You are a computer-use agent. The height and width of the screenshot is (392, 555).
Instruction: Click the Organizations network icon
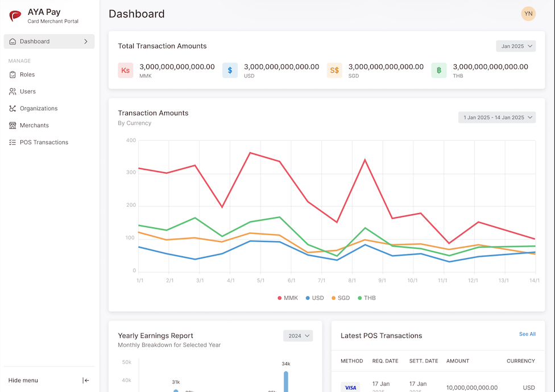point(13,109)
